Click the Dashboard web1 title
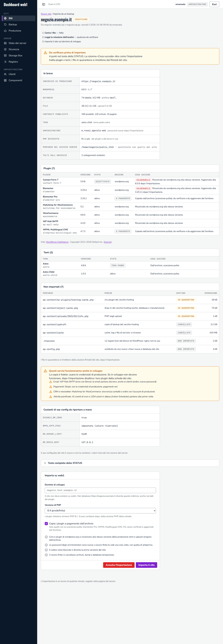Viewport: 223px width, 644px height. [x=16, y=5]
